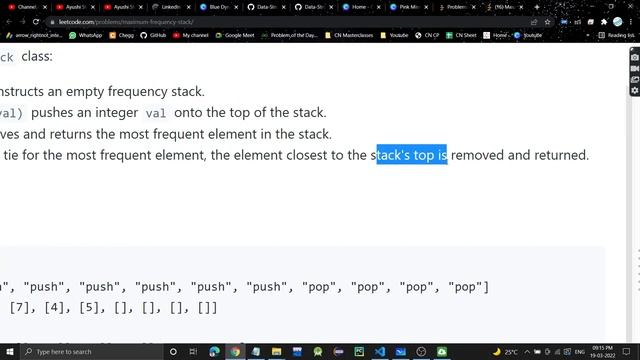This screenshot has height=360, width=640.
Task: Open the Chegg bookmark
Action: [122, 35]
